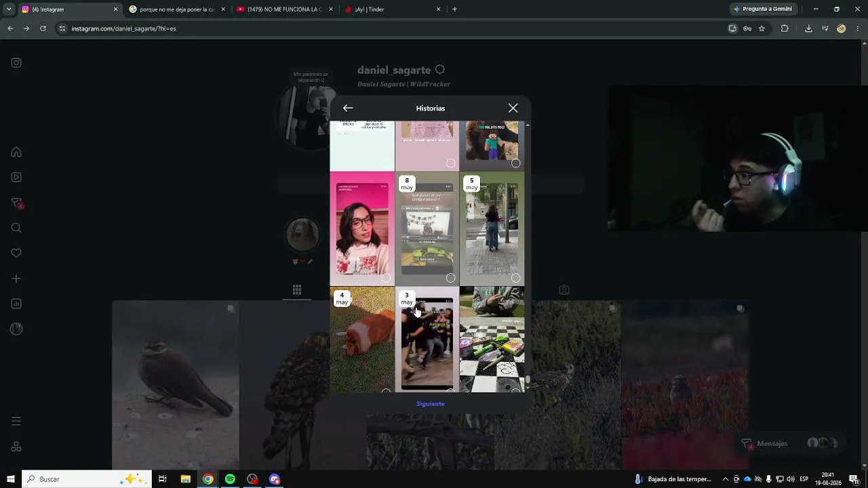
Task: Open the Mensajes floating button
Action: pyautogui.click(x=791, y=443)
